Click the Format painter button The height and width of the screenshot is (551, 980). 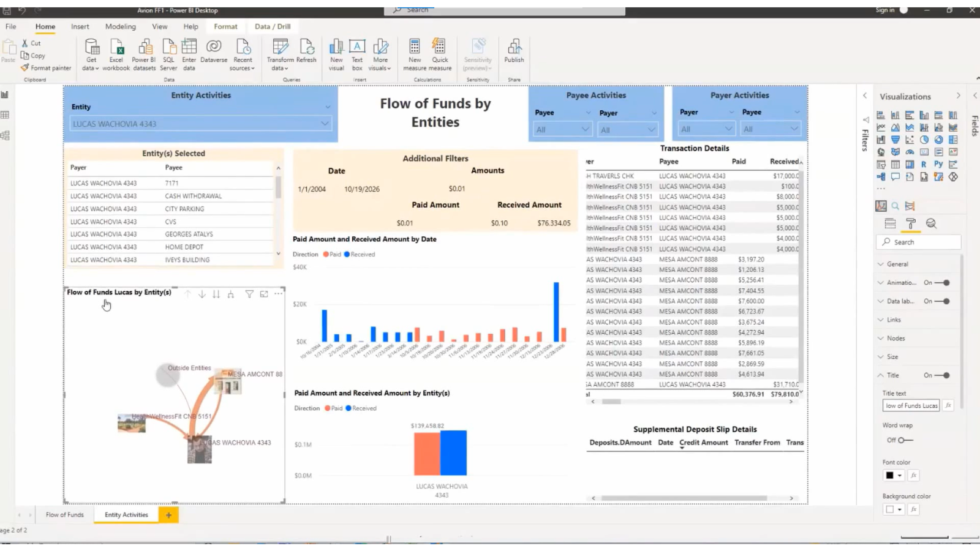point(46,68)
